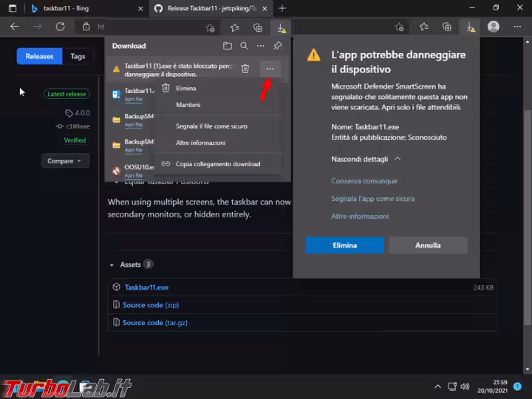
Task: Download Source code (zip)
Action: [151, 305]
